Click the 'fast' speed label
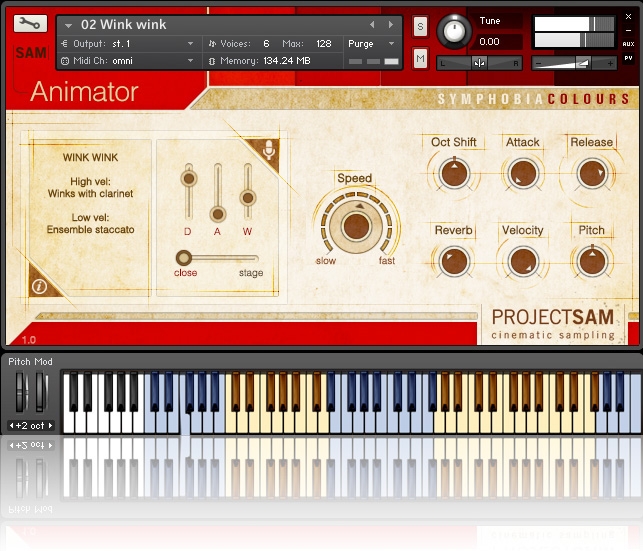 pos(387,261)
